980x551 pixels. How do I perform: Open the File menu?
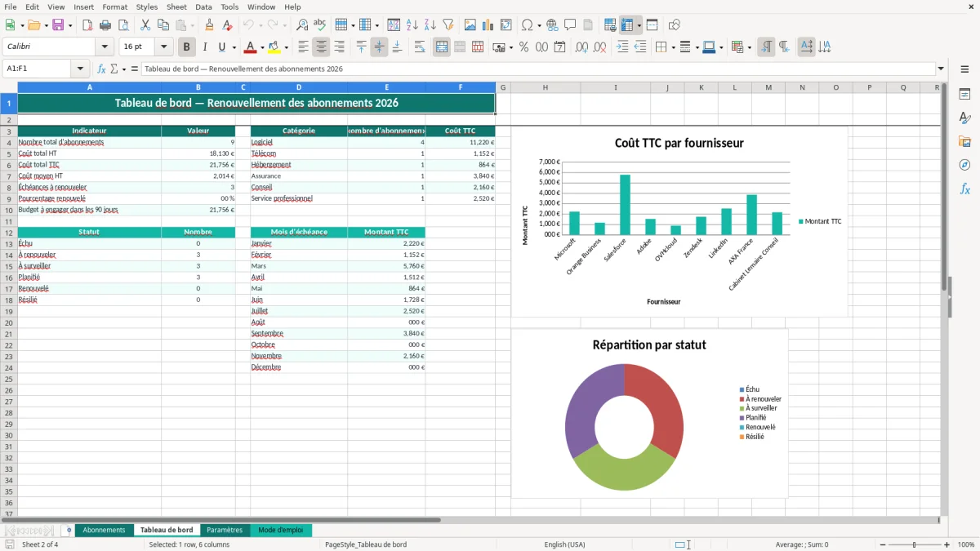click(11, 7)
